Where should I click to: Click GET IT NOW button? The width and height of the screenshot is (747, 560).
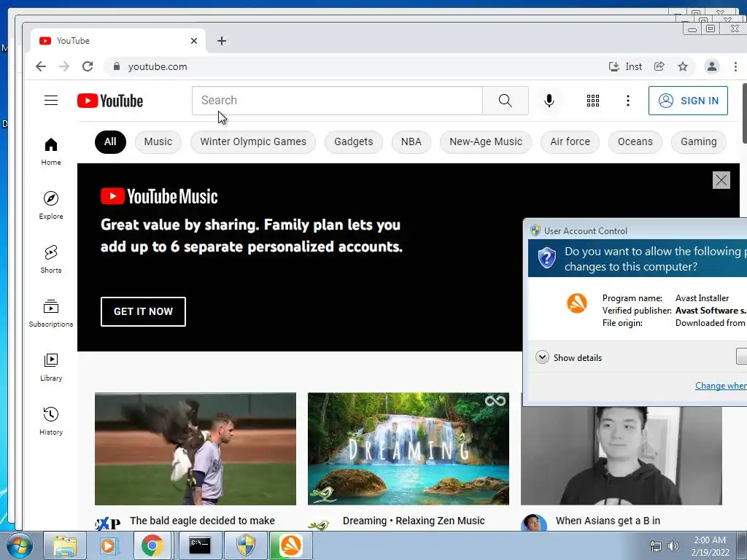pyautogui.click(x=144, y=311)
